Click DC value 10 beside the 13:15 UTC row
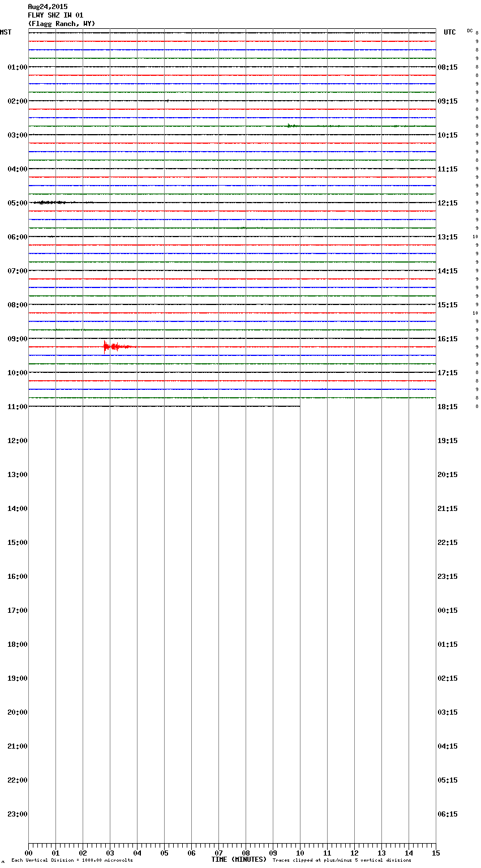Viewport: 481px width, 868px height. (475, 237)
